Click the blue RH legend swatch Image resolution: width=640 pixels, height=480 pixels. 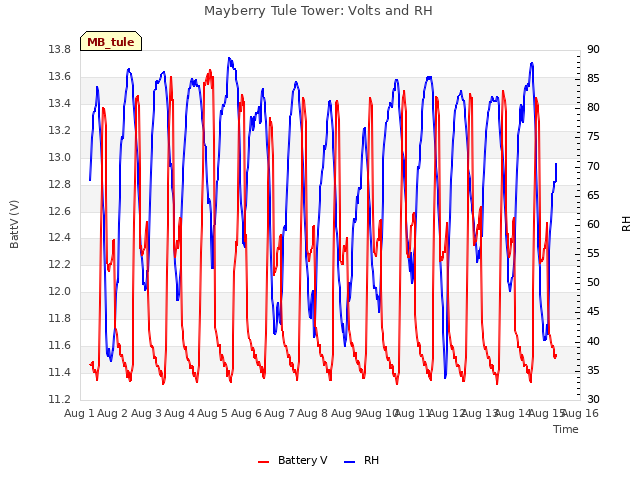pyautogui.click(x=350, y=462)
